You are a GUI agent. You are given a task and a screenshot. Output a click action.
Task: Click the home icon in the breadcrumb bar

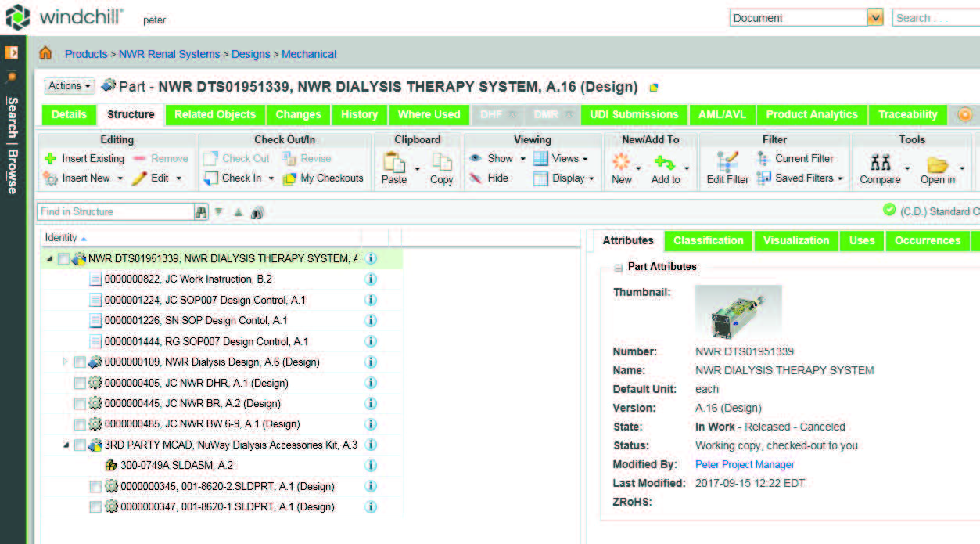point(45,53)
